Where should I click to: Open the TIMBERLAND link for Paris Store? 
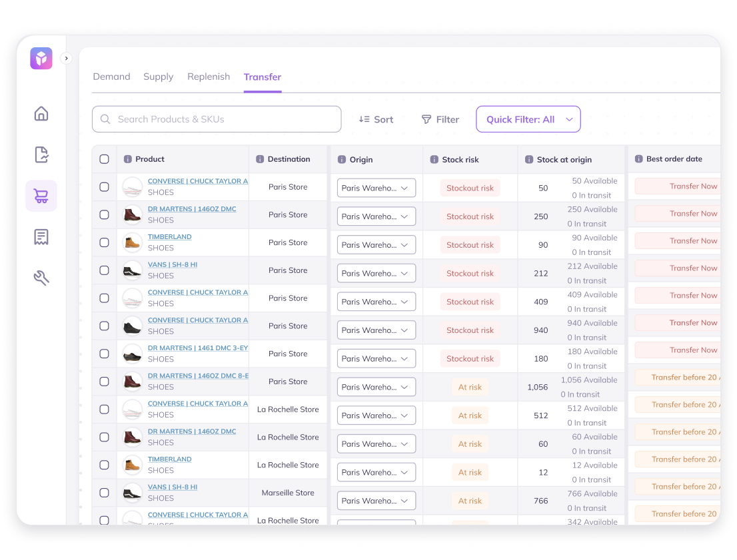pyautogui.click(x=170, y=237)
